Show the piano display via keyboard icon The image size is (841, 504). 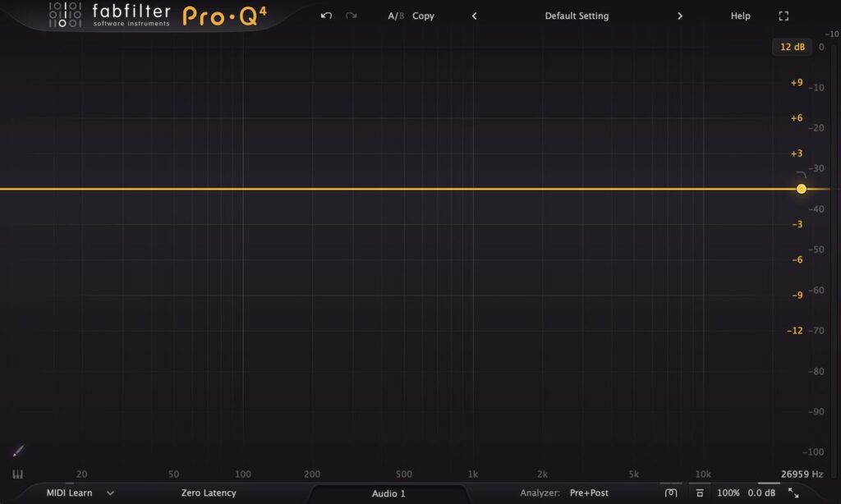[18, 474]
